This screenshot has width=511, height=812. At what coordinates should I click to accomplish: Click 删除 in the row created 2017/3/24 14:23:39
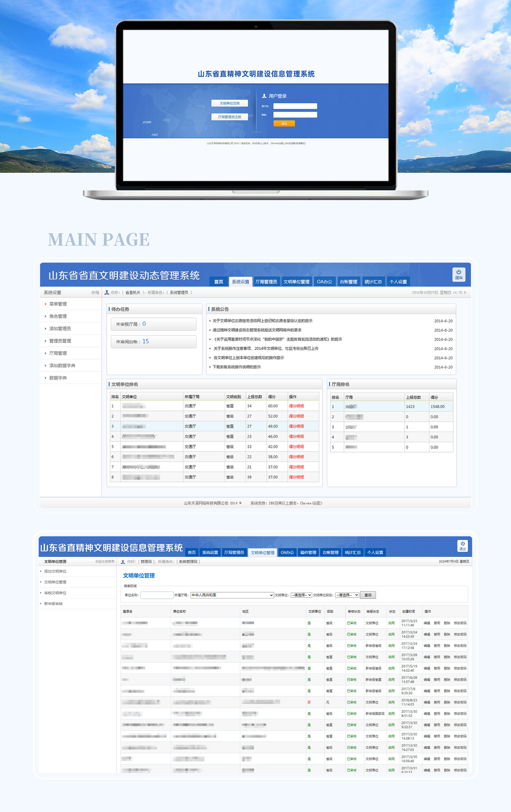(447, 635)
